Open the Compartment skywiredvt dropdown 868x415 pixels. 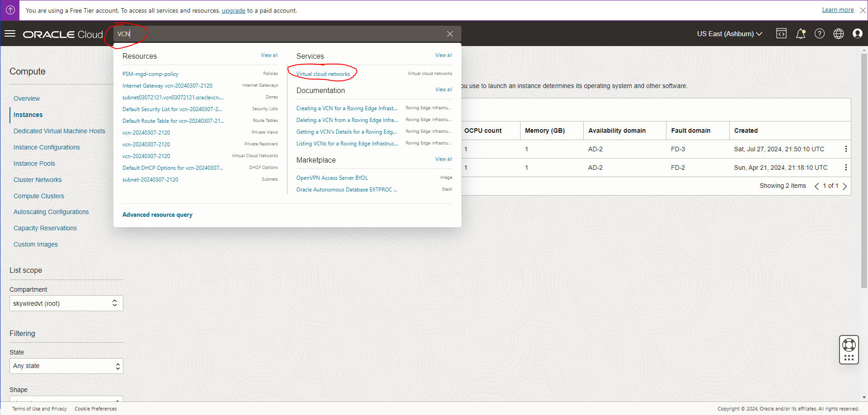point(66,303)
